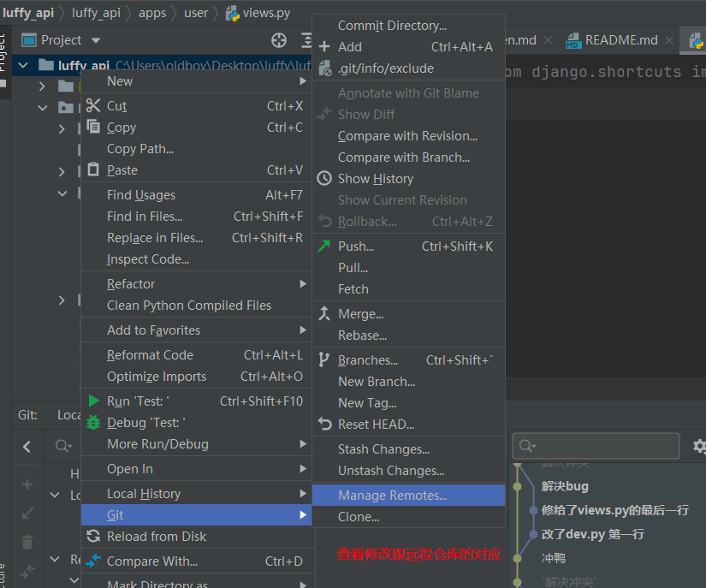The width and height of the screenshot is (706, 588).
Task: Click the Project tool window icon
Action: tap(29, 40)
